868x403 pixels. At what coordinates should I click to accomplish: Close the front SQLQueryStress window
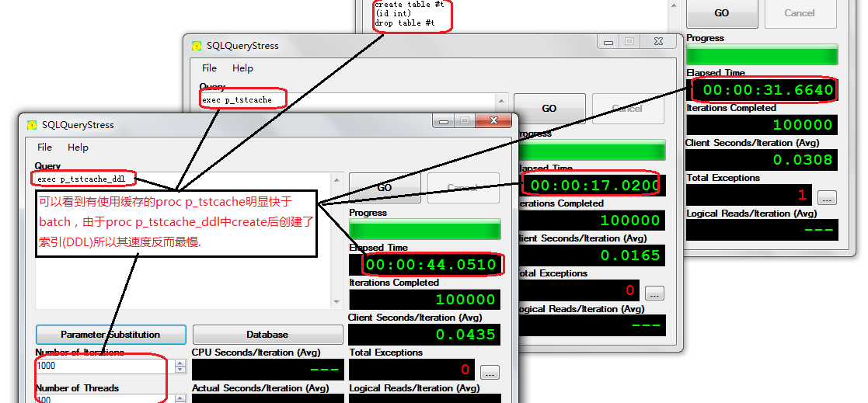(x=493, y=120)
